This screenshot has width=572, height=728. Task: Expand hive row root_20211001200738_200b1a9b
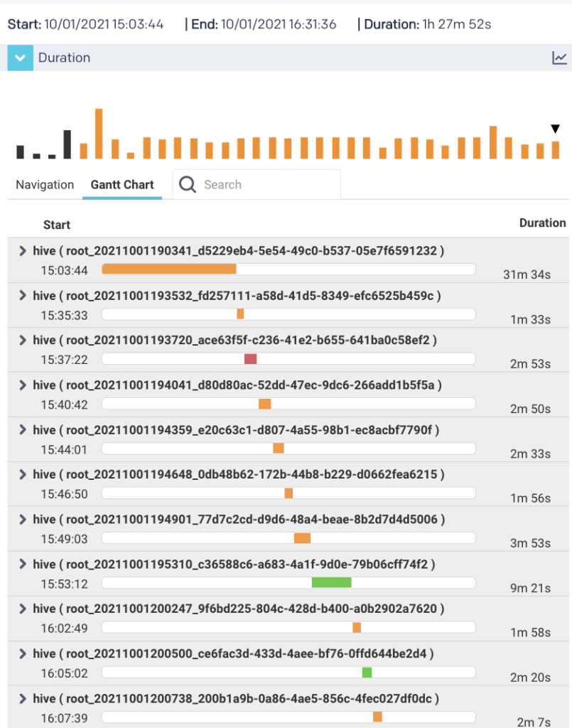[x=22, y=698]
